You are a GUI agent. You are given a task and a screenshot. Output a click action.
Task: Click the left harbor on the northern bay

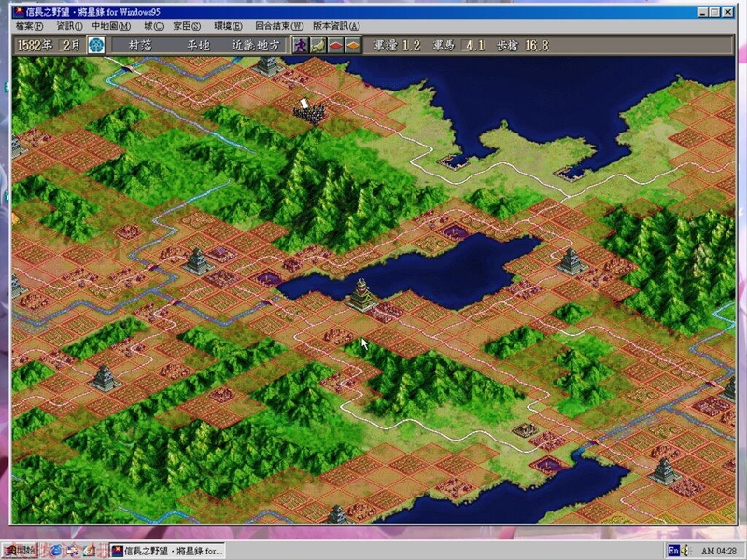tap(455, 161)
